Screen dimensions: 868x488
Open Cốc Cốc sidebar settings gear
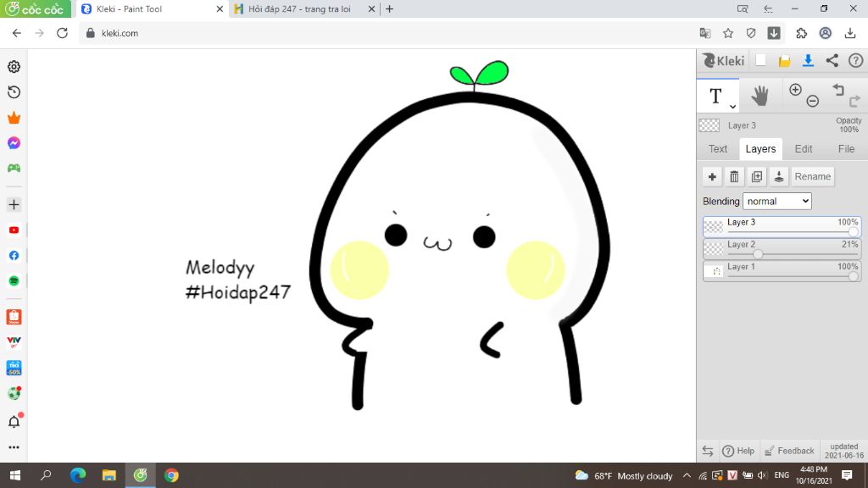[x=14, y=66]
